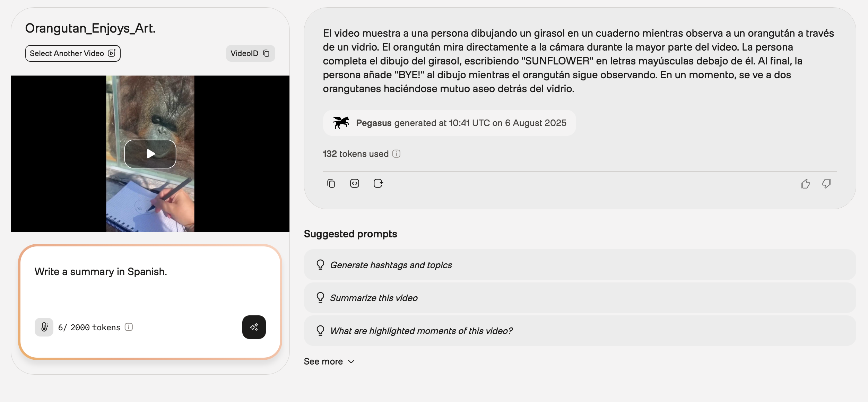
Task: Select Generate hashtags and topics prompt
Action: pyautogui.click(x=580, y=265)
